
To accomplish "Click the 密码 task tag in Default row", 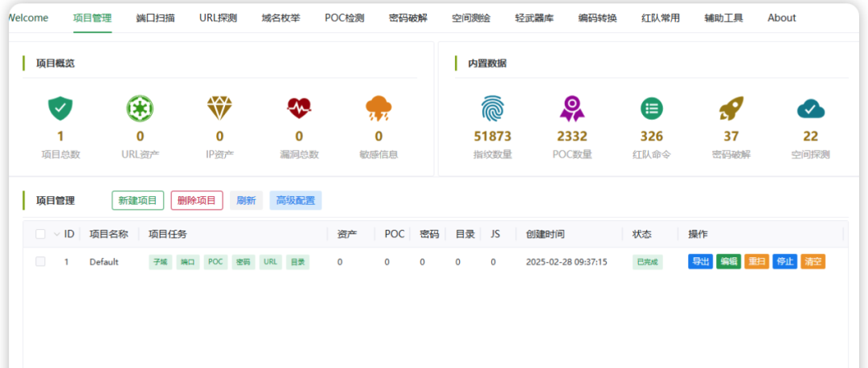I will coord(244,262).
